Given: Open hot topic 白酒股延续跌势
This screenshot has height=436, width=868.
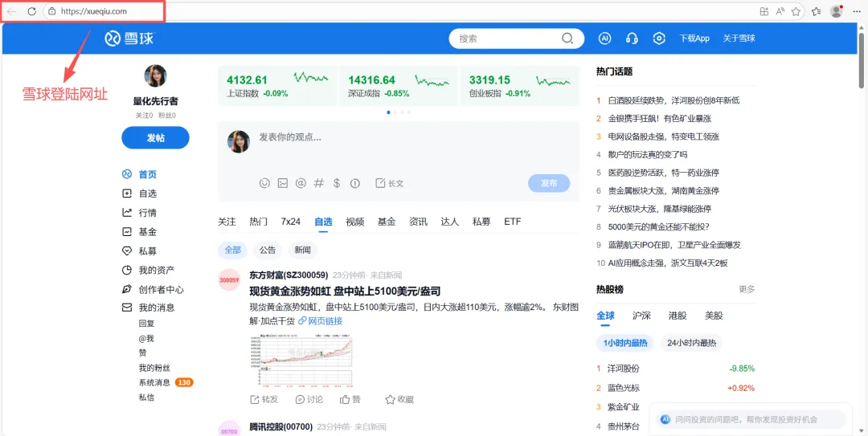Looking at the screenshot, I should coord(674,100).
